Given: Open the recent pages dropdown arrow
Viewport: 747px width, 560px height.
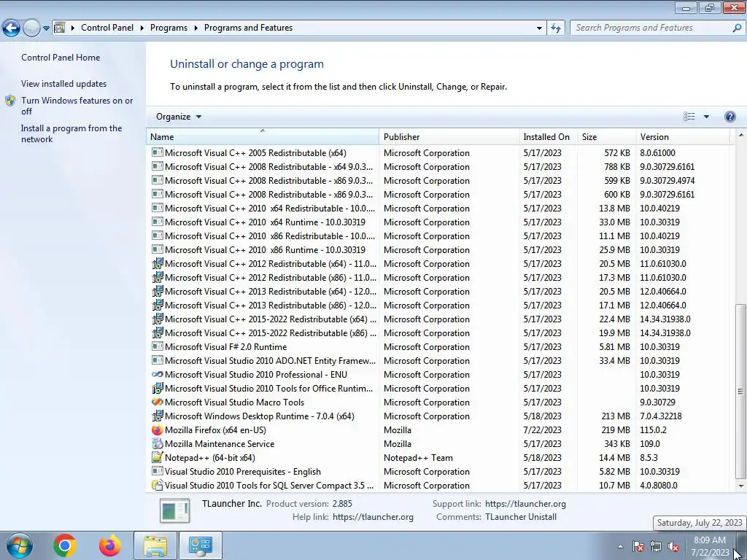Looking at the screenshot, I should [x=46, y=28].
